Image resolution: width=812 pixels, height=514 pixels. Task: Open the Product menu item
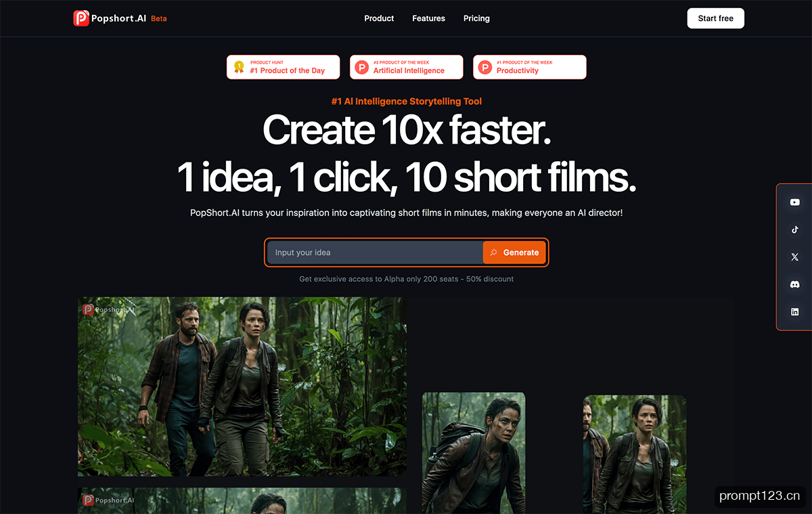coord(379,18)
